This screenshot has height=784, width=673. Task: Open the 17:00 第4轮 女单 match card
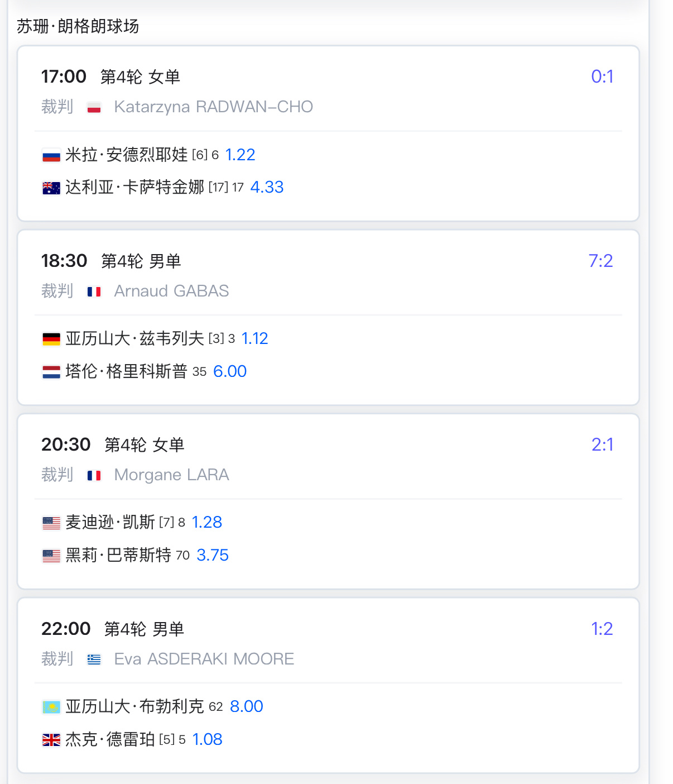pos(328,133)
